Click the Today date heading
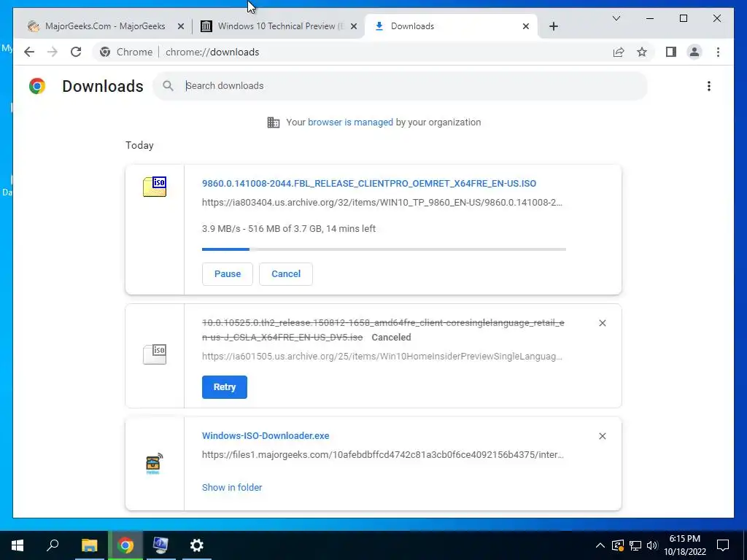Viewport: 747px width, 560px height. 139,145
